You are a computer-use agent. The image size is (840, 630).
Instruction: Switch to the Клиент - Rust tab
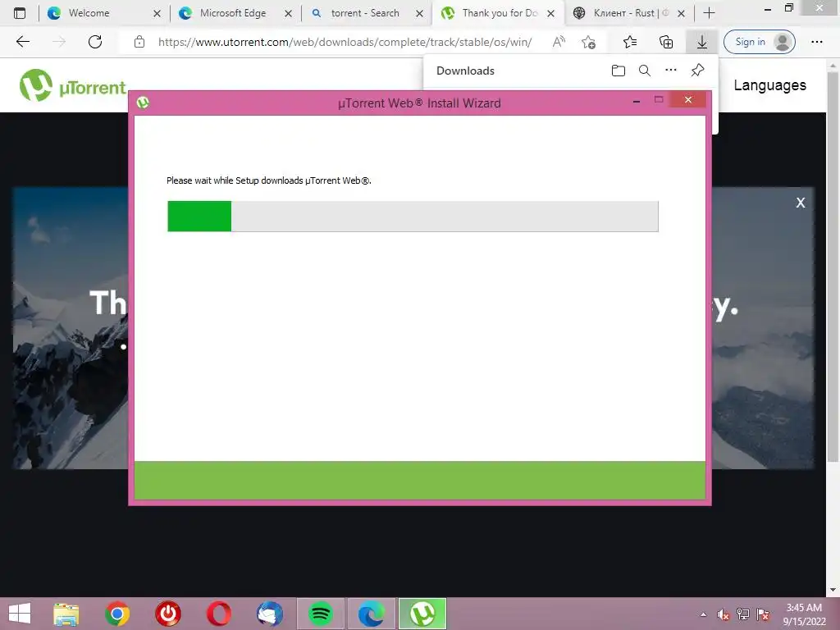631,13
